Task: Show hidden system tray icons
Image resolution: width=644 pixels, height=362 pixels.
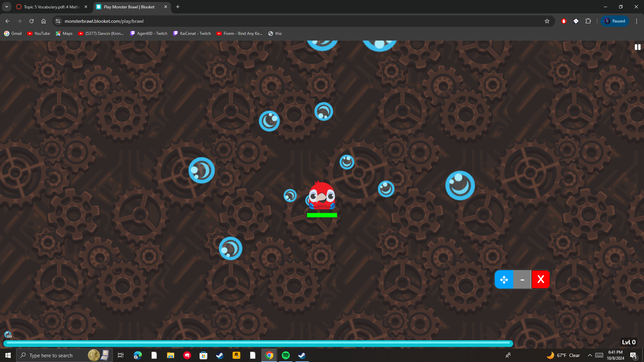Action: [590, 355]
